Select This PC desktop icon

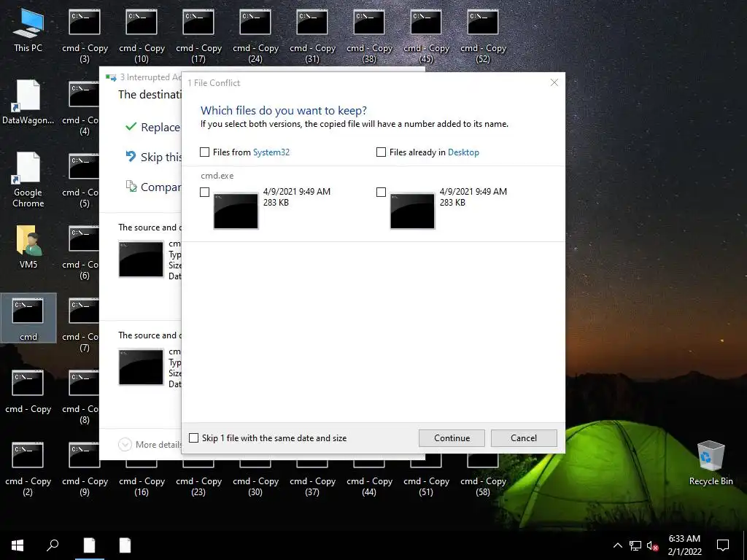[28, 30]
